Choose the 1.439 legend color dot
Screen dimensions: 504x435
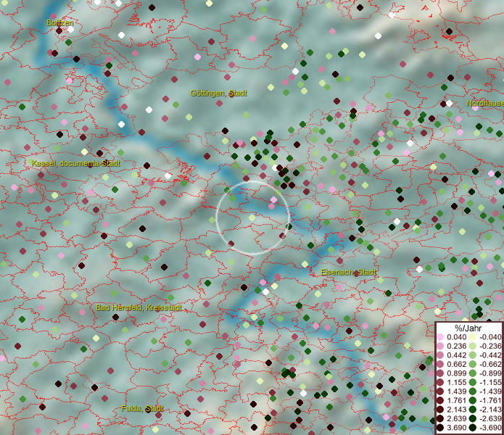440,391
